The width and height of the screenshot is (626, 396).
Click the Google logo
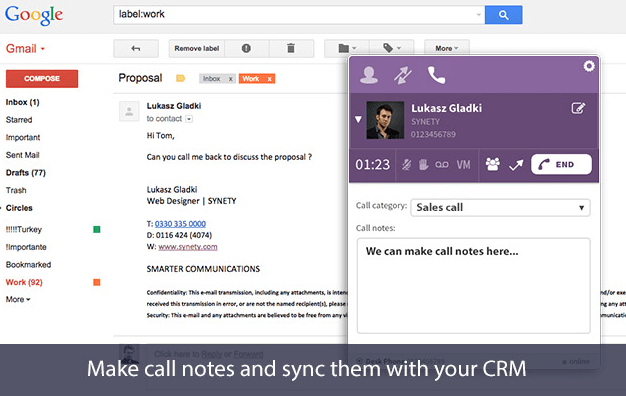click(34, 15)
